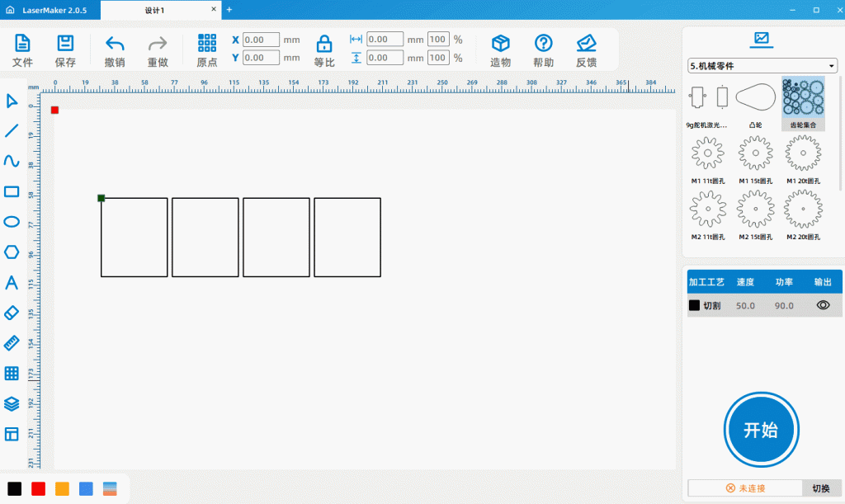Click the undo 撤销 button
Screen dimensions: 845x504
tap(115, 50)
